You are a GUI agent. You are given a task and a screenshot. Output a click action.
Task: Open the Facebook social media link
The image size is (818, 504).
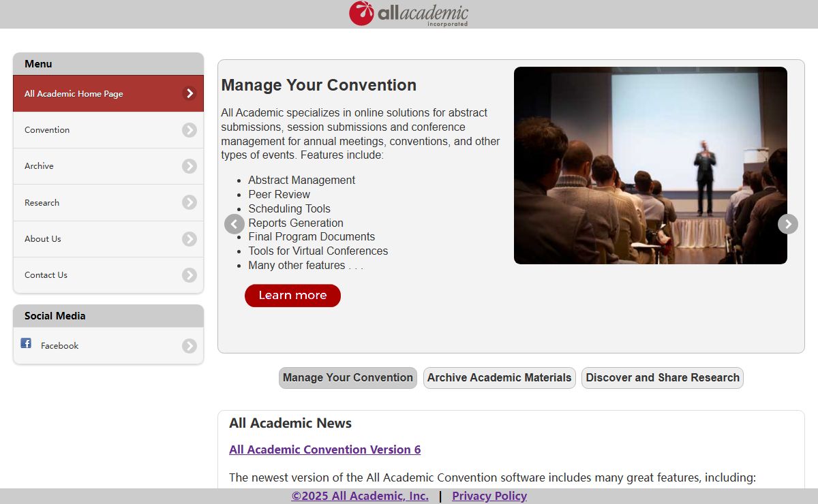coord(108,346)
